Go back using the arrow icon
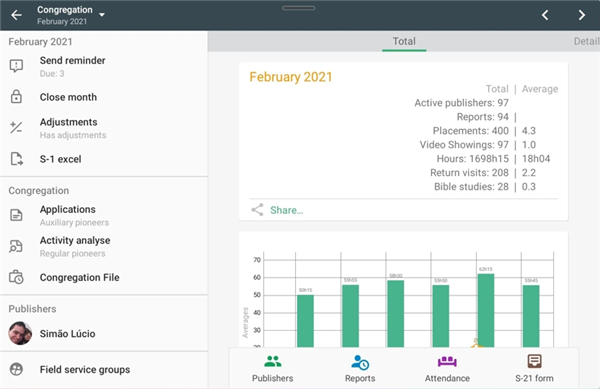This screenshot has height=389, width=600. click(16, 15)
